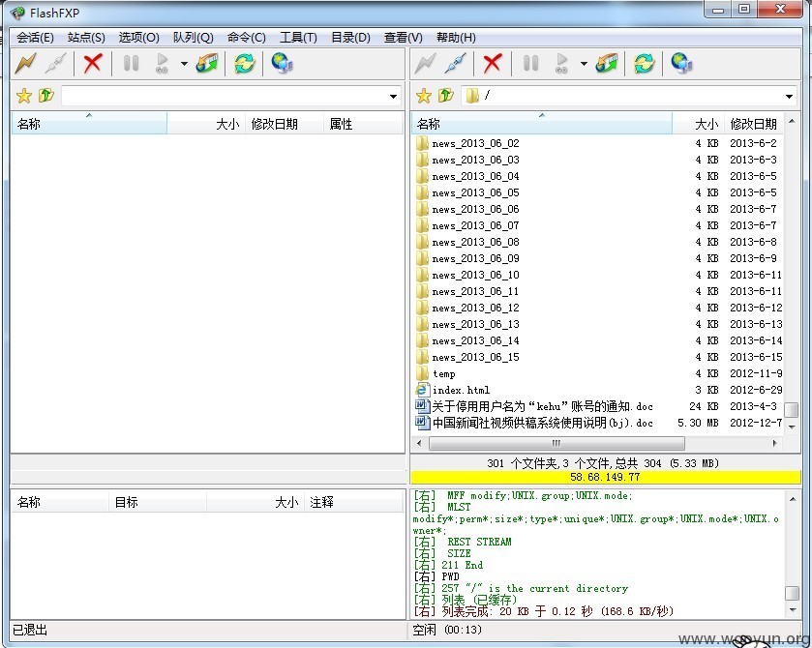Click the globe icon in right pane toolbar
The height and width of the screenshot is (648, 812).
tap(682, 64)
